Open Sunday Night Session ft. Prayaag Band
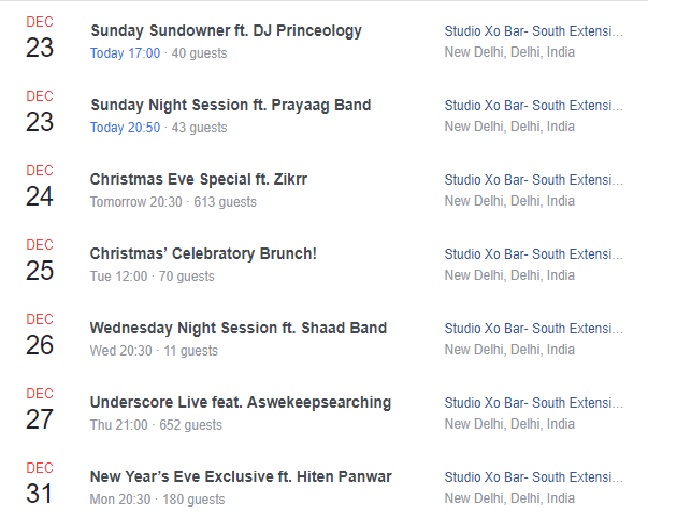 [x=230, y=105]
